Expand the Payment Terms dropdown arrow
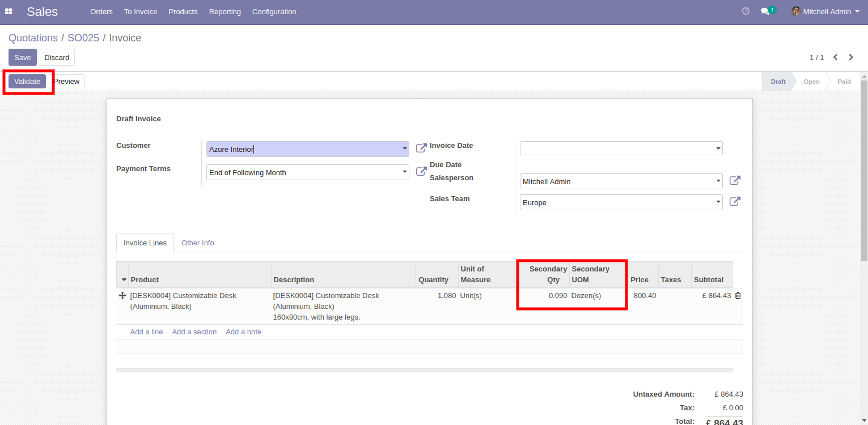 pyautogui.click(x=404, y=172)
